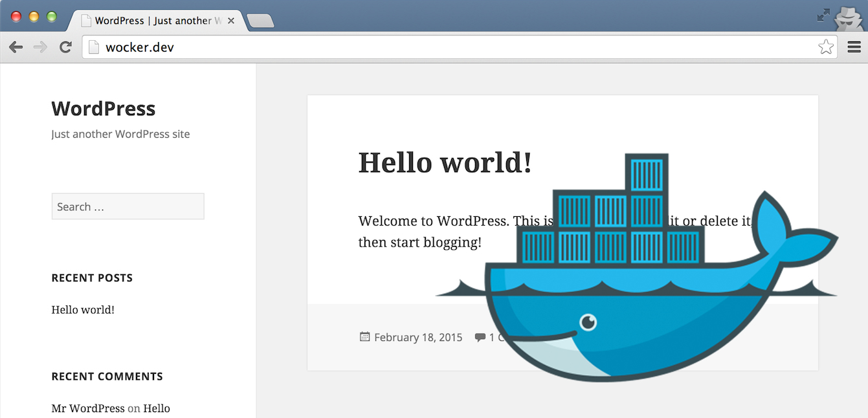Click the Search input field
The image size is (868, 418).
[128, 206]
